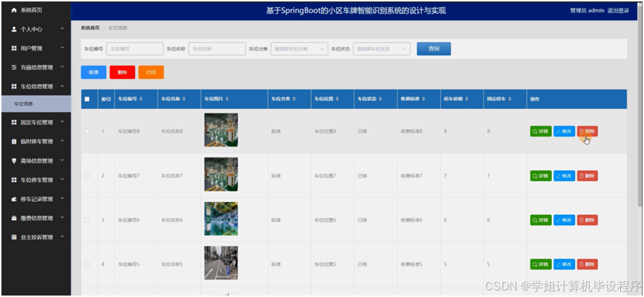The height and width of the screenshot is (297, 644).
Task: Click the 车位名称 search input
Action: tap(217, 49)
